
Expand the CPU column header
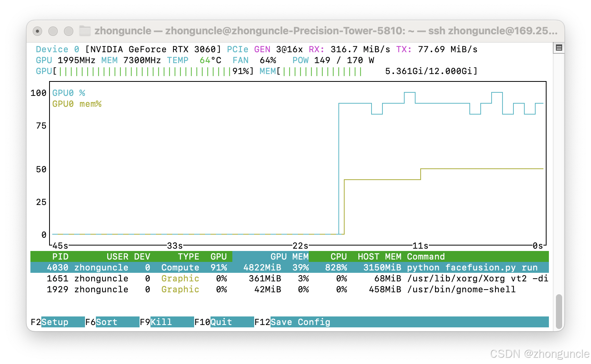pos(338,256)
